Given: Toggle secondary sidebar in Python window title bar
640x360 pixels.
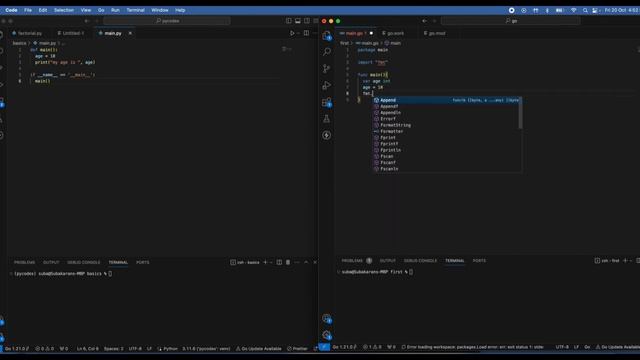Looking at the screenshot, I should 307,21.
